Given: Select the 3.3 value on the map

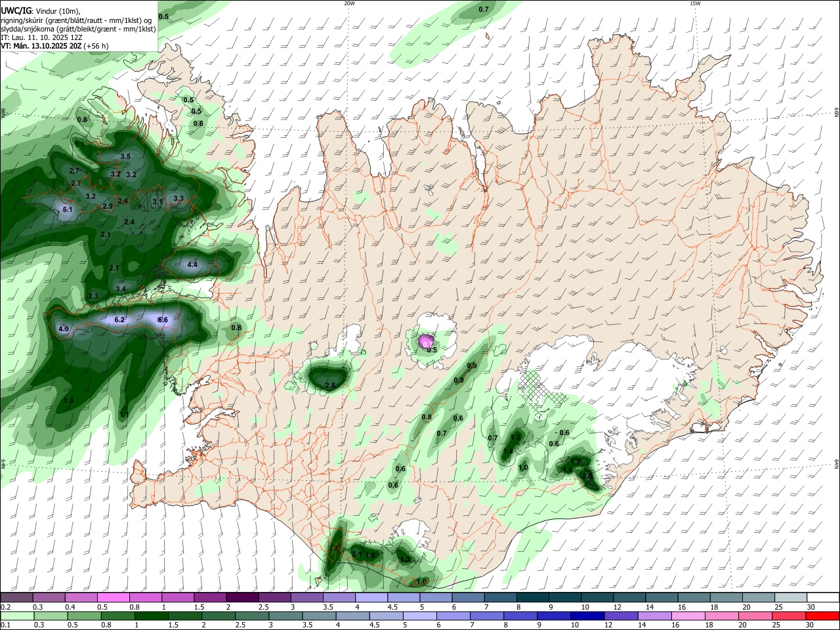Looking at the screenshot, I should 178,198.
